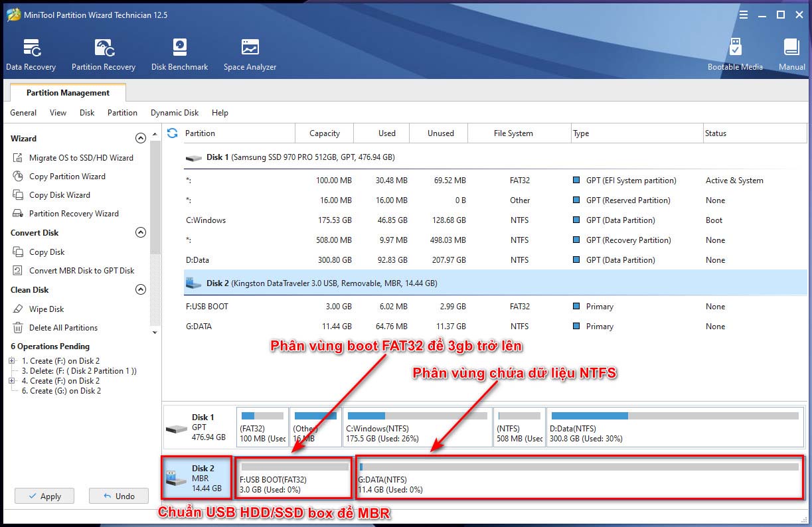Click the D:Data(NTFS) block in disk map
This screenshot has height=527, width=812.
674,427
